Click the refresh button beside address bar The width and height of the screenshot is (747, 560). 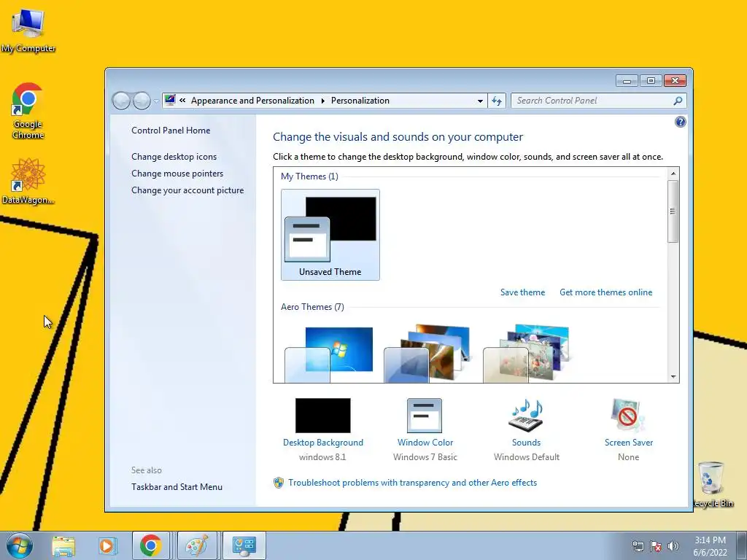(496, 101)
